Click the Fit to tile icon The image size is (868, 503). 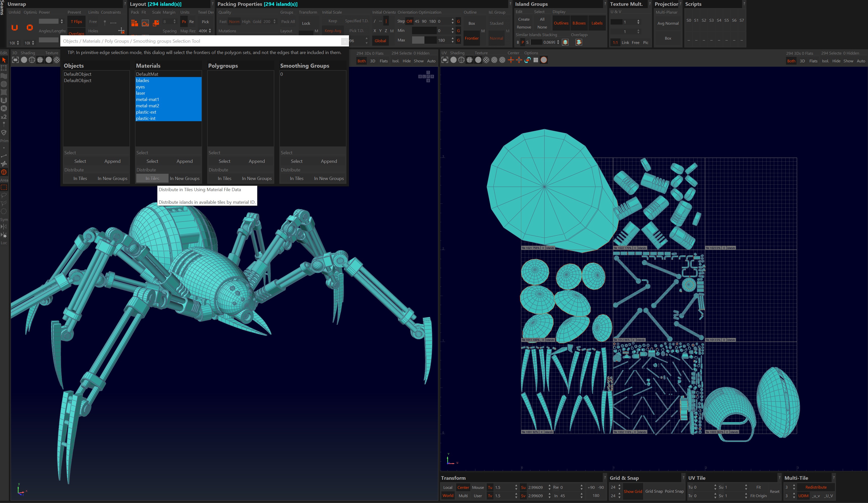tap(145, 23)
